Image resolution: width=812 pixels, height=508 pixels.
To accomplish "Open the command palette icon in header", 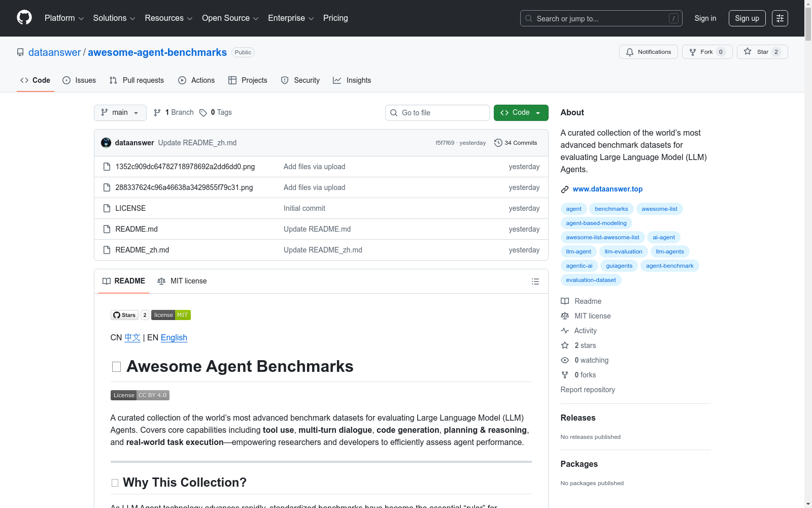I will 780,18.
